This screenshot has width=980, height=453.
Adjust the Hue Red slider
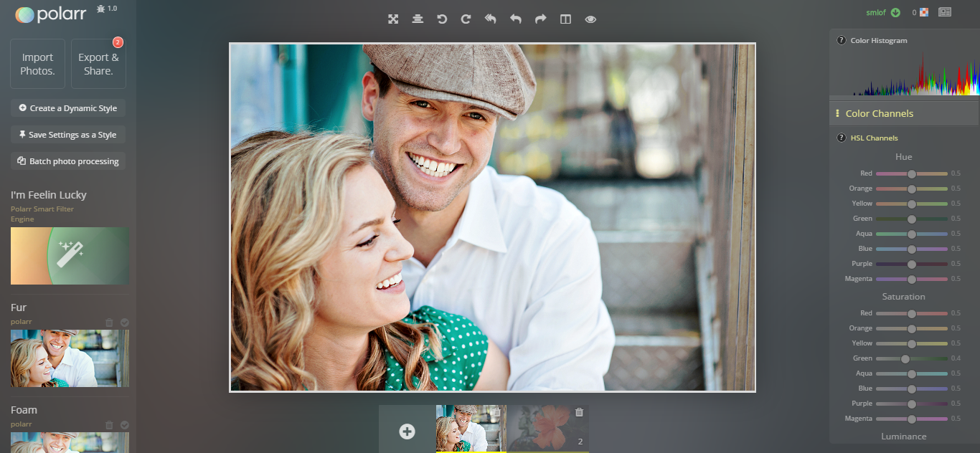pyautogui.click(x=912, y=173)
